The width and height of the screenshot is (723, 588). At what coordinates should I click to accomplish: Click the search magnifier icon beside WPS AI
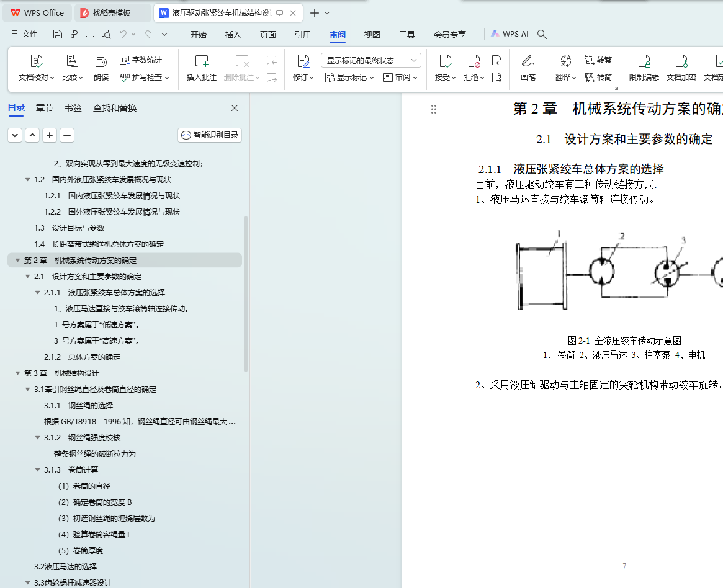(542, 34)
